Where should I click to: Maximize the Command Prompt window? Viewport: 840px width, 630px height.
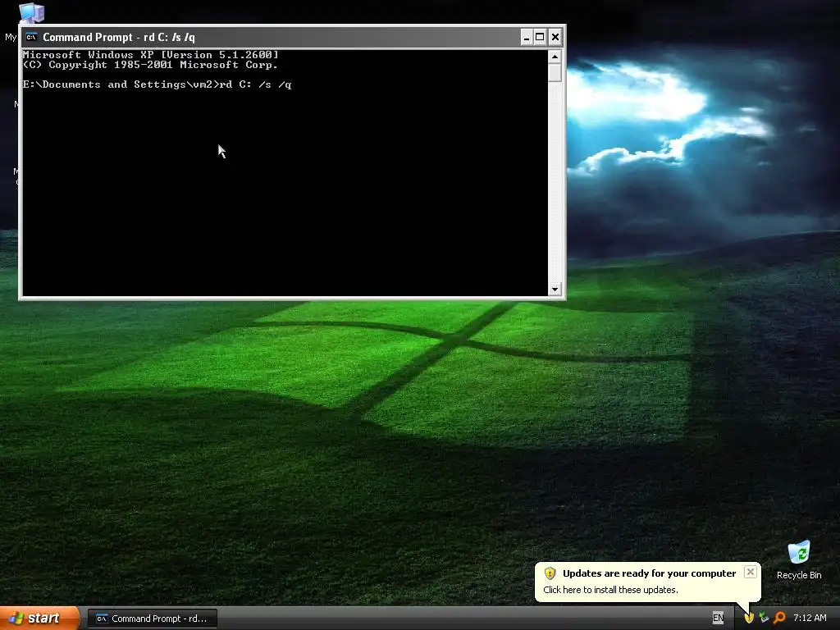(540, 37)
